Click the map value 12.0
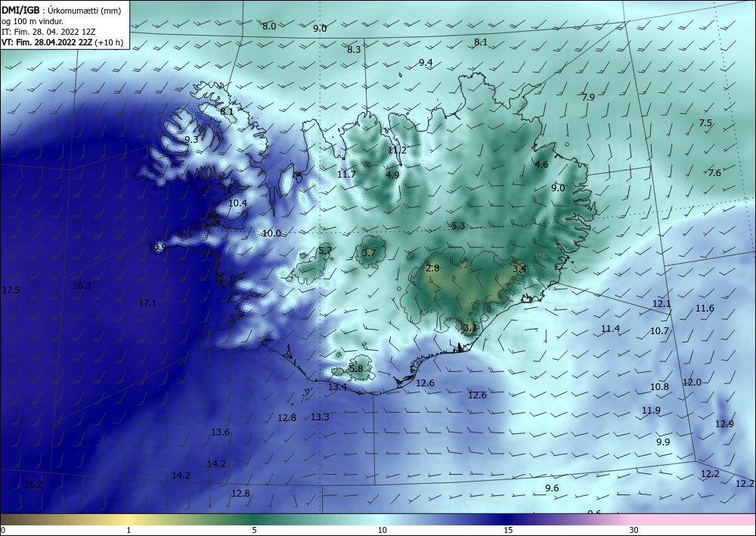This screenshot has height=536, width=756. [x=692, y=383]
